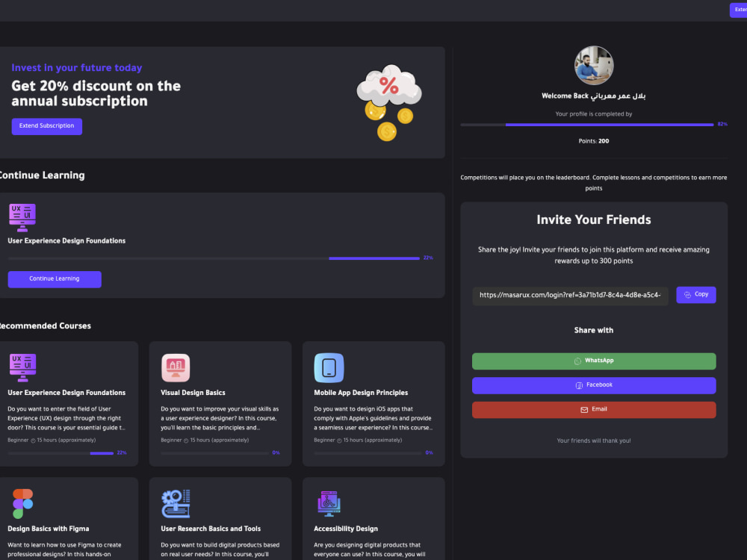Click the user profile avatar photo
747x560 pixels.
coord(594,65)
